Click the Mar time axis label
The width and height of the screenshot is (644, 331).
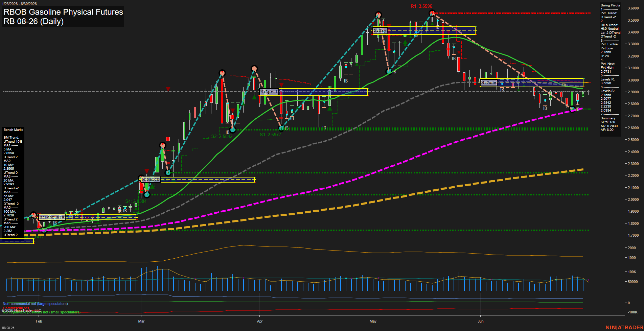141,321
